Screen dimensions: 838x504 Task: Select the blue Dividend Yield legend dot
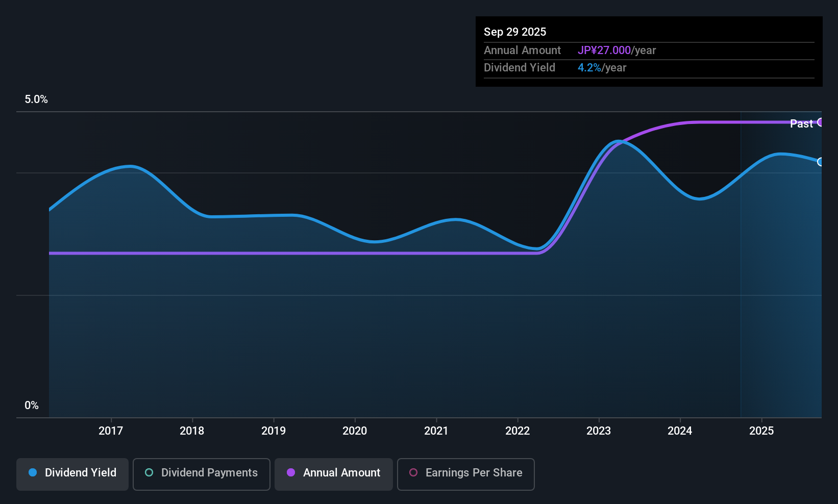click(x=33, y=473)
